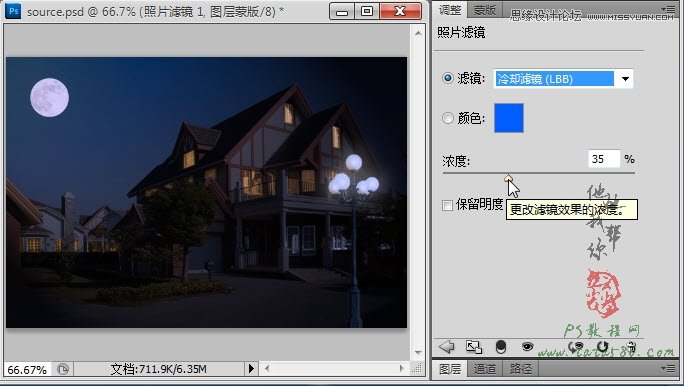Click the Photoshop Ps icon in title bar
This screenshot has width=684, height=386.
tap(13, 11)
